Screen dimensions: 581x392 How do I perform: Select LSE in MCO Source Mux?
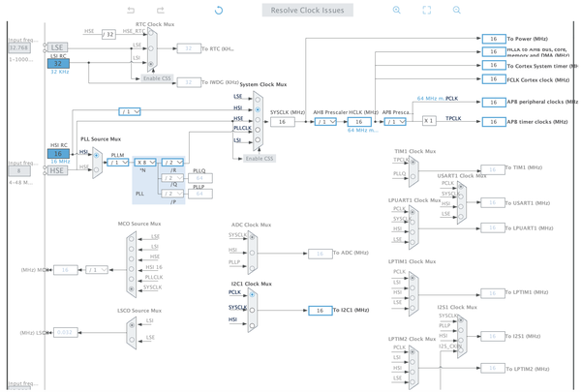point(131,239)
